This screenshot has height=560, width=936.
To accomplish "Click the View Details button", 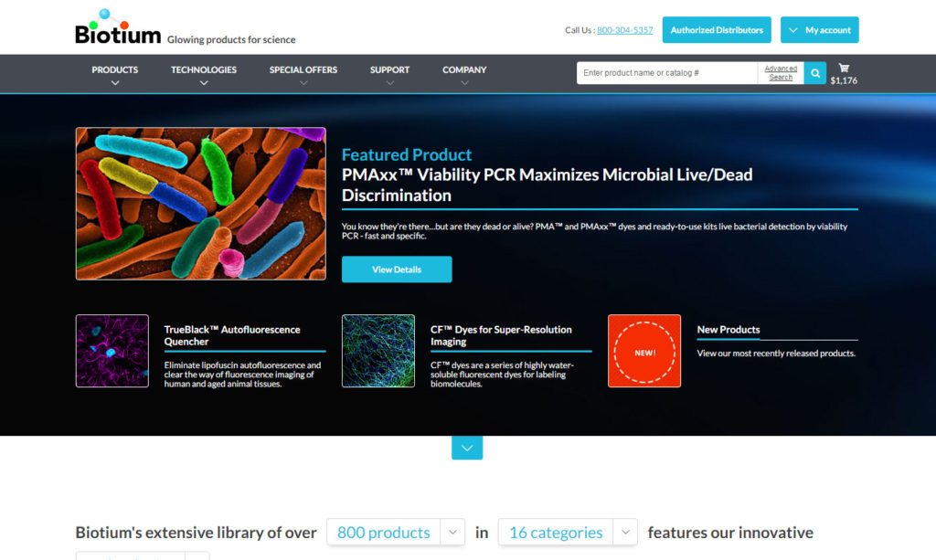I will point(397,269).
